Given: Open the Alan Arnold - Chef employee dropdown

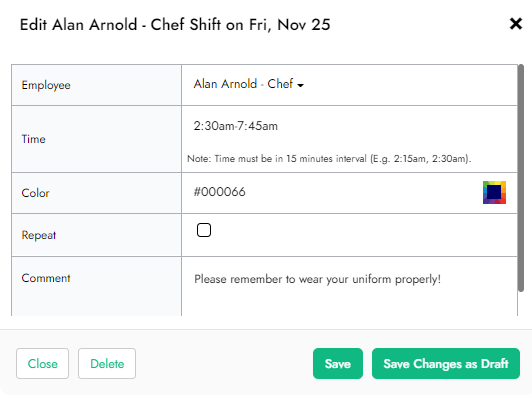Looking at the screenshot, I should tap(248, 84).
